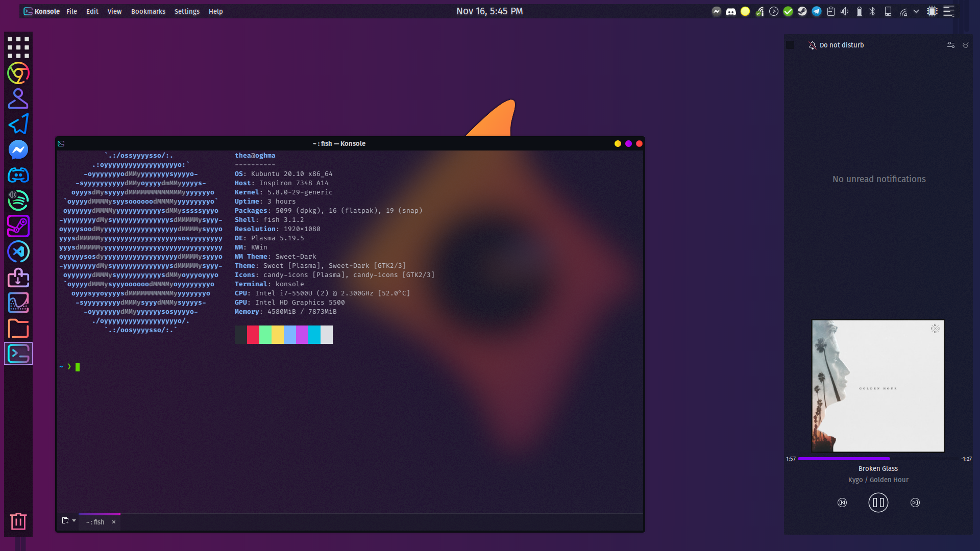The height and width of the screenshot is (551, 980).
Task: Launch Visual Studio Code from the dock
Action: (x=18, y=252)
